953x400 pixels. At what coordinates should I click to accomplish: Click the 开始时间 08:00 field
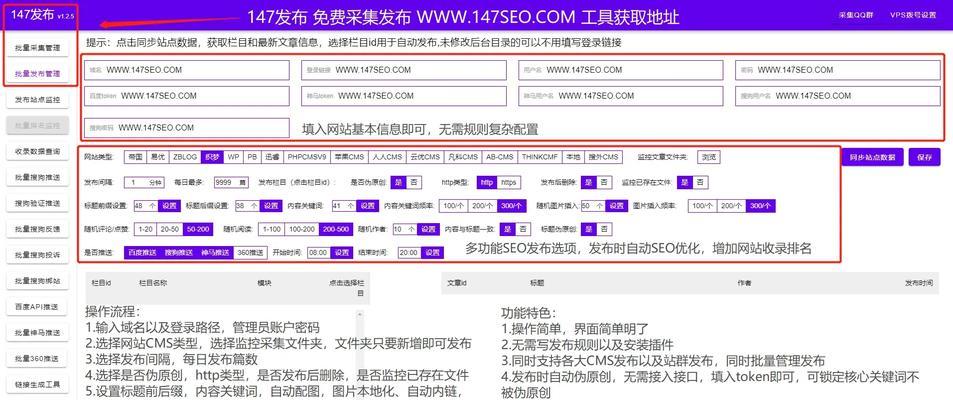coord(318,252)
